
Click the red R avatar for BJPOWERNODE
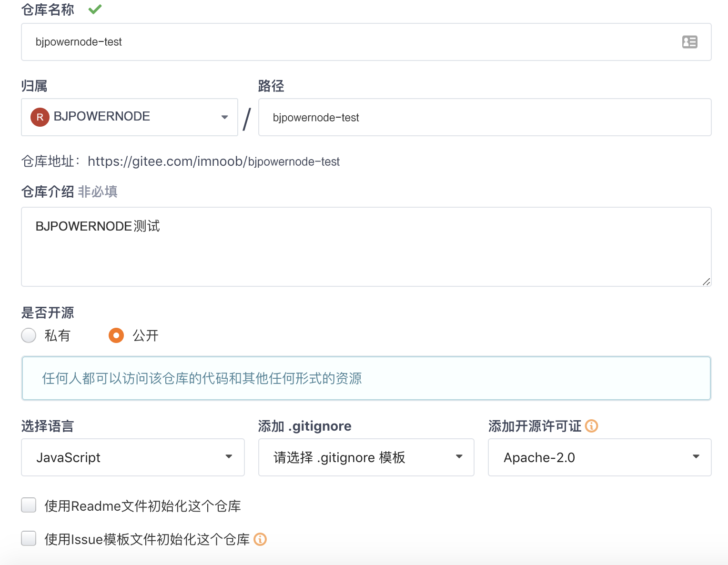point(40,117)
